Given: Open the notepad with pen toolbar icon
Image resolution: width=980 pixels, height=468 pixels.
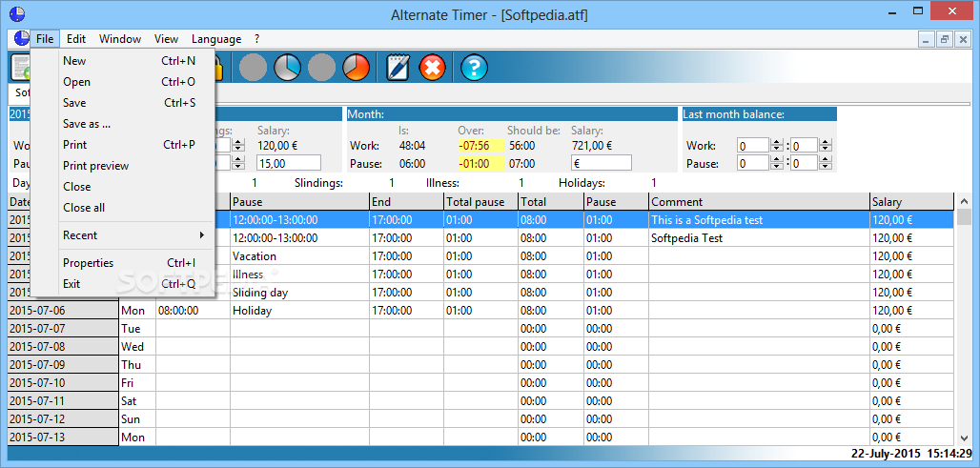Looking at the screenshot, I should (x=398, y=67).
